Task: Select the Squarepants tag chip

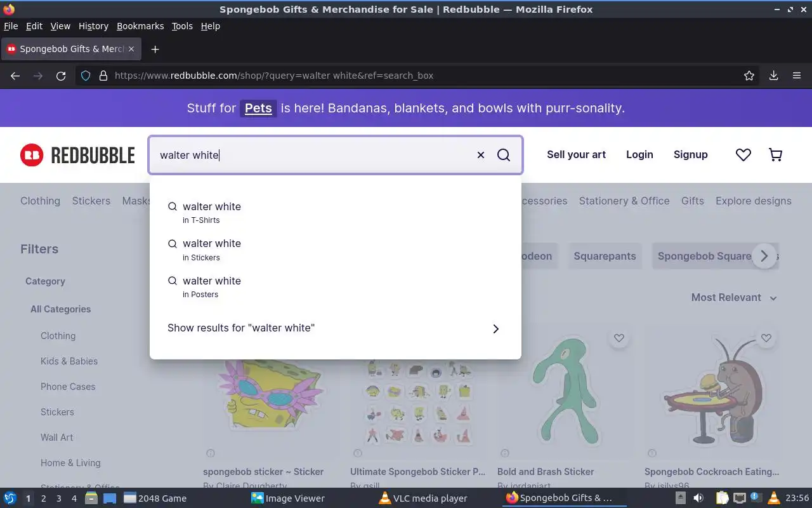Action: (x=605, y=256)
